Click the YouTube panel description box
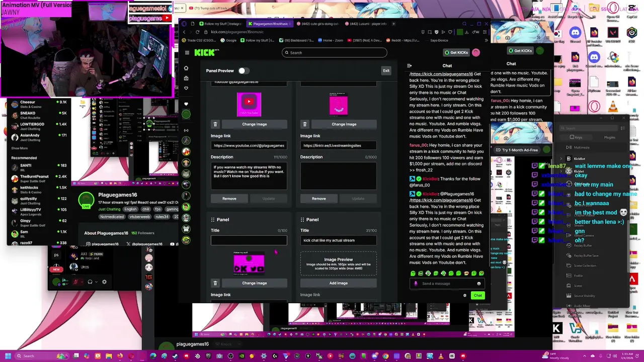This screenshot has height=362, width=644. (x=249, y=176)
